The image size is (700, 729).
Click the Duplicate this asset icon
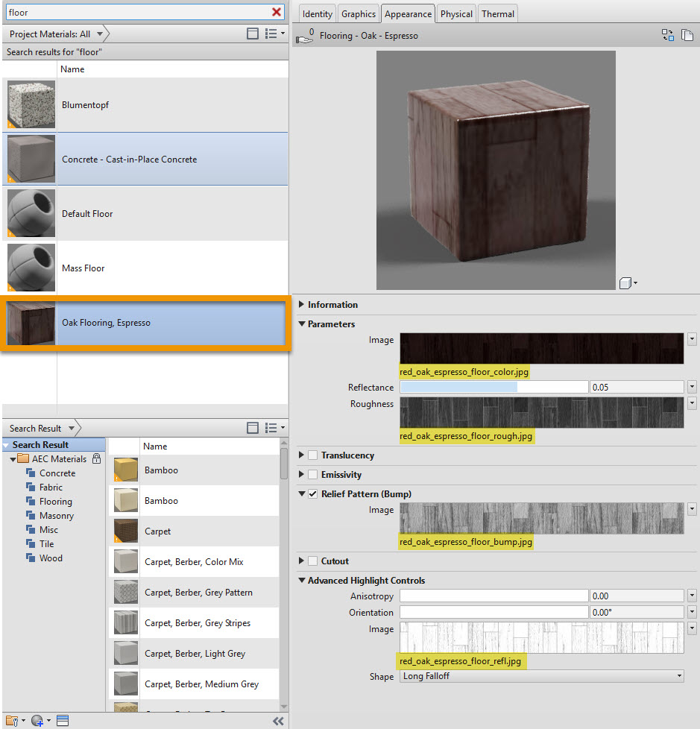pos(687,35)
